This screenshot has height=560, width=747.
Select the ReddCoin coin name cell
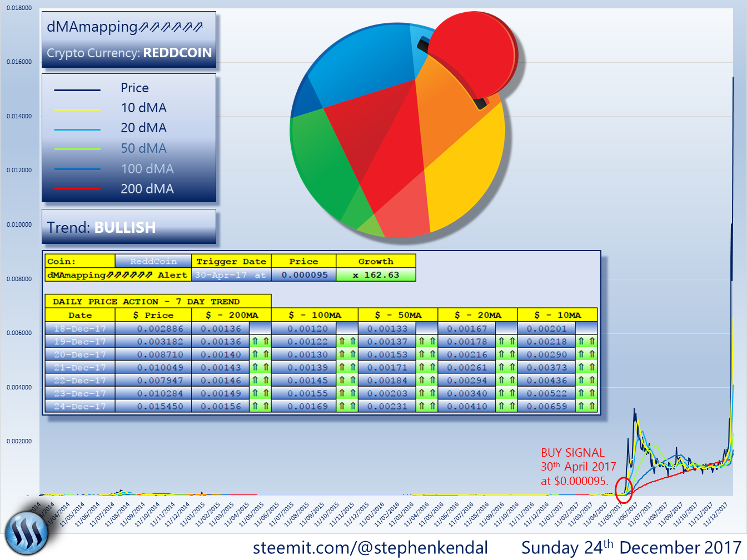click(153, 261)
